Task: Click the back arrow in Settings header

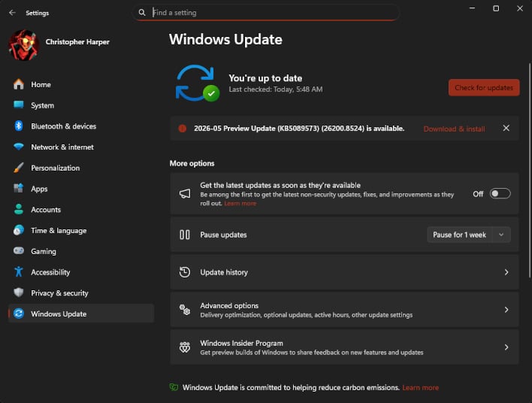Action: click(x=13, y=13)
